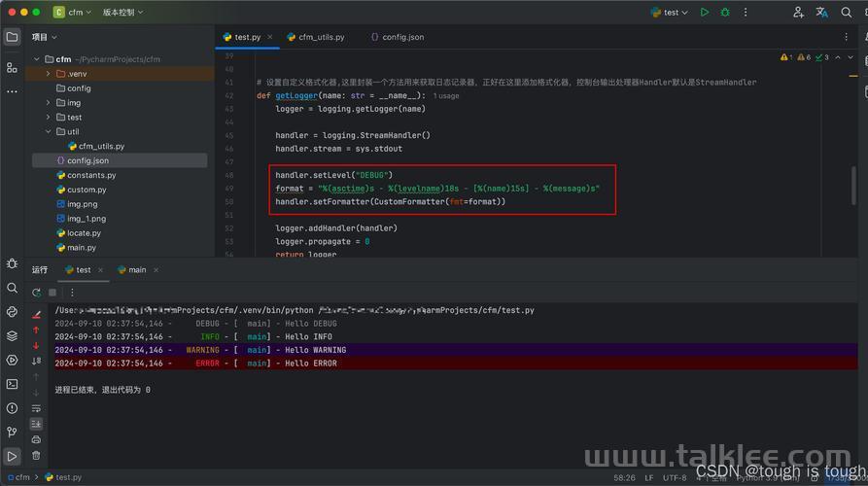Rerun the test script in Run panel
The image size is (868, 486).
tap(37, 293)
